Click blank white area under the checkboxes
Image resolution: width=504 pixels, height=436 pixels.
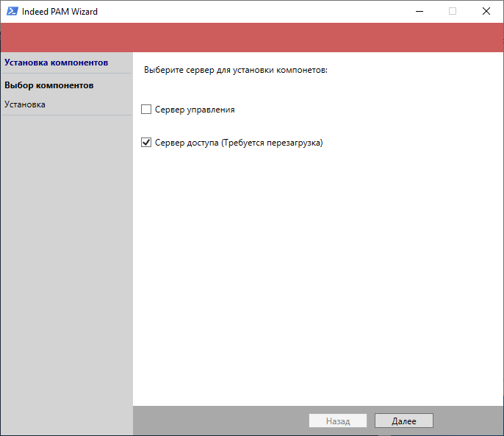pos(316,279)
